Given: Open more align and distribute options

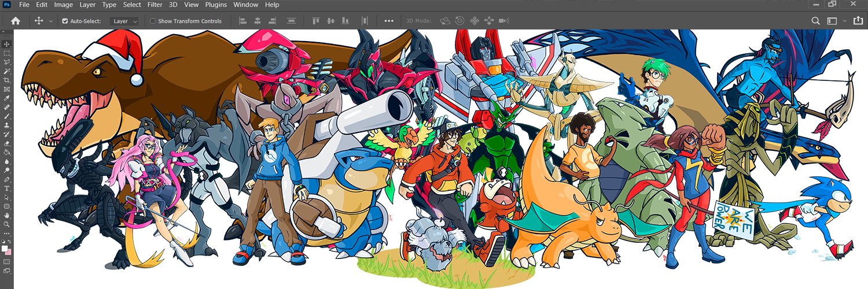Looking at the screenshot, I should (389, 21).
